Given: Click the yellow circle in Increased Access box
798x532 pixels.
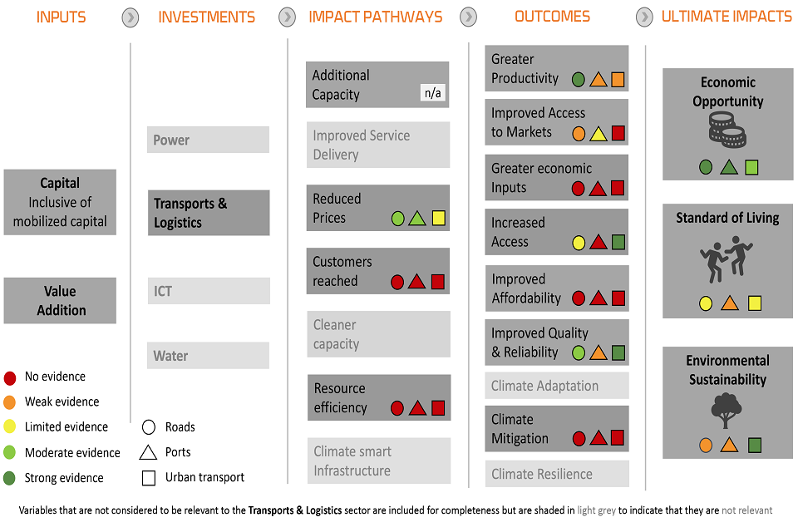Looking at the screenshot, I should [x=579, y=243].
